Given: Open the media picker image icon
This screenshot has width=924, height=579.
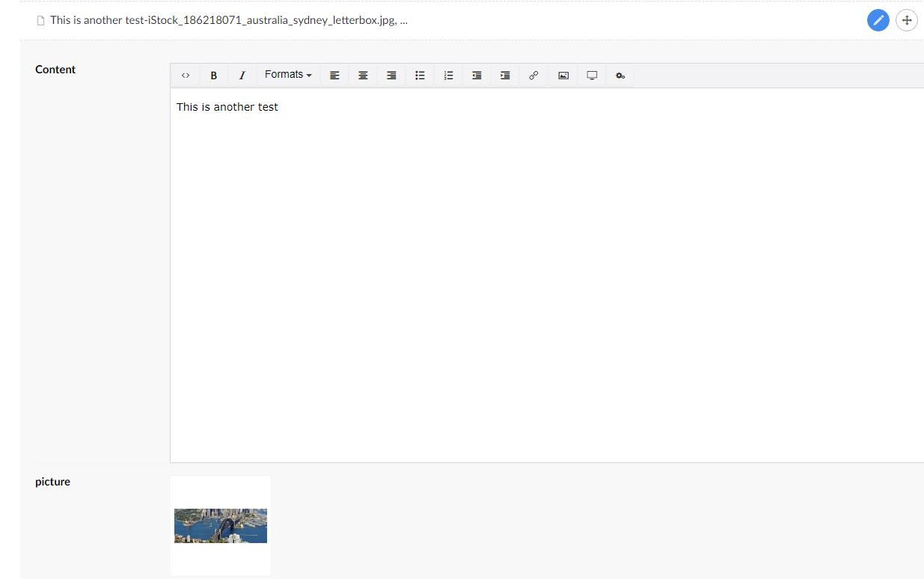Looking at the screenshot, I should click(x=563, y=76).
